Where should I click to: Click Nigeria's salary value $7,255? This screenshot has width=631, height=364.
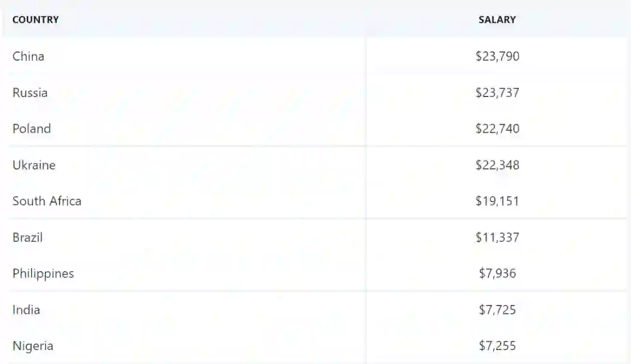497,346
